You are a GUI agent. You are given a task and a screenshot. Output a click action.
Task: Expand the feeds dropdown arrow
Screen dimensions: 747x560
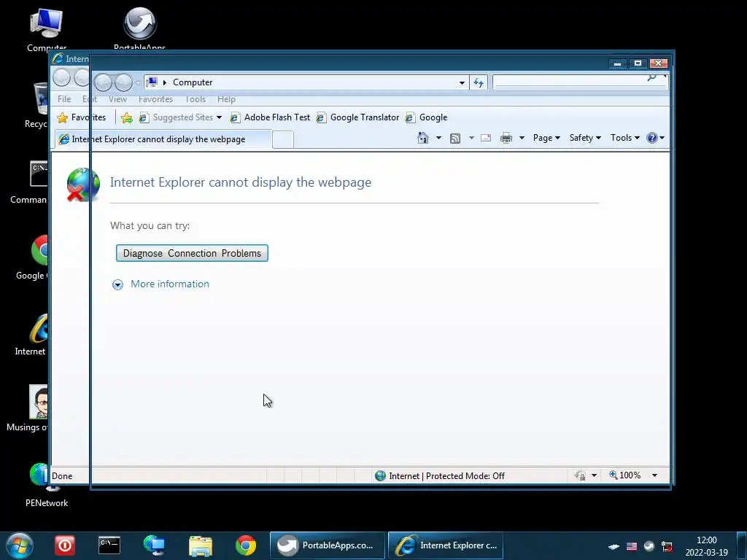coord(471,138)
